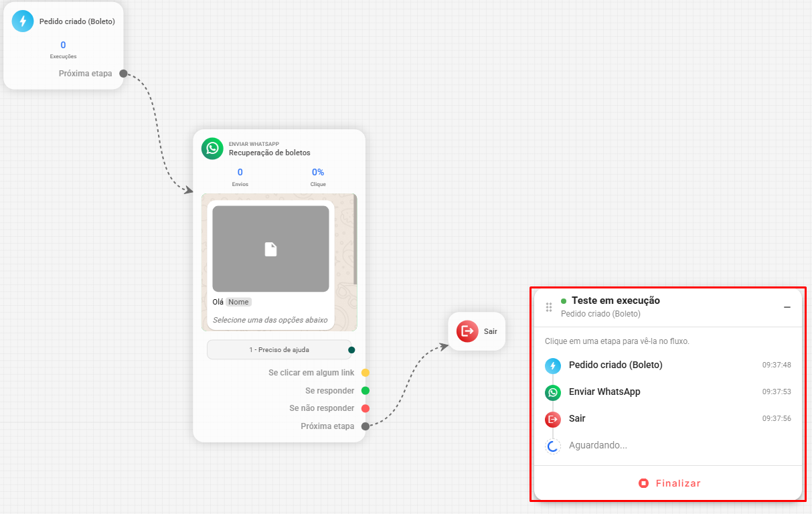Click the Aguardando... status text
Screen dimensions: 812x514
click(x=598, y=446)
